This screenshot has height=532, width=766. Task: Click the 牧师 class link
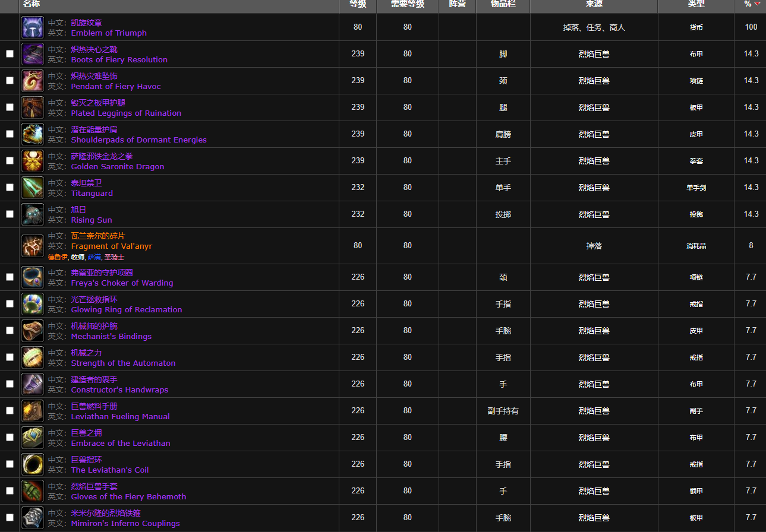tap(78, 257)
